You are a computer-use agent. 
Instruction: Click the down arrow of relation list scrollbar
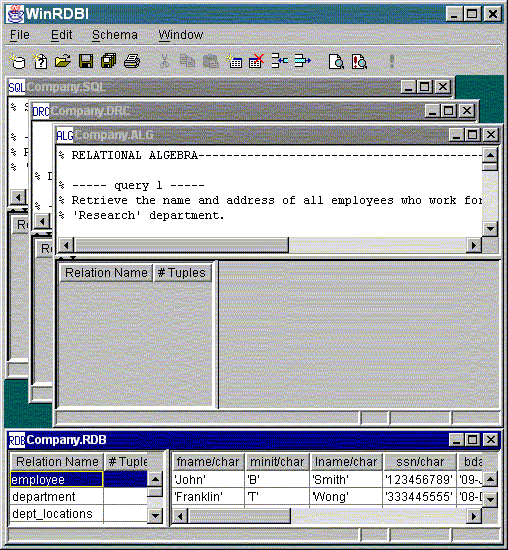coord(155,516)
